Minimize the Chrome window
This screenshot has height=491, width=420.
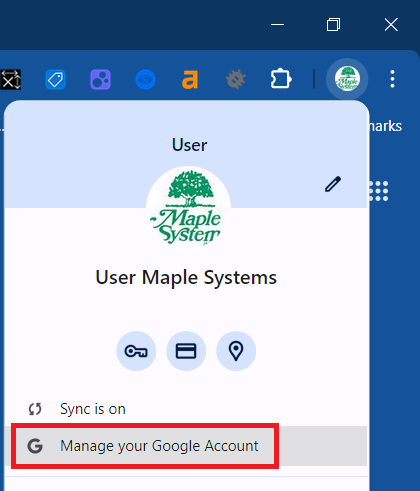click(x=277, y=24)
